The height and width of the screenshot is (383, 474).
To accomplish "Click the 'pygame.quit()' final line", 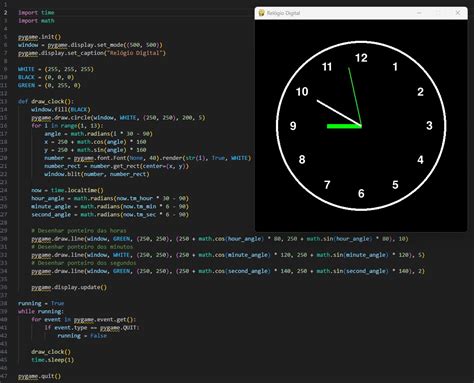I will tap(40, 376).
